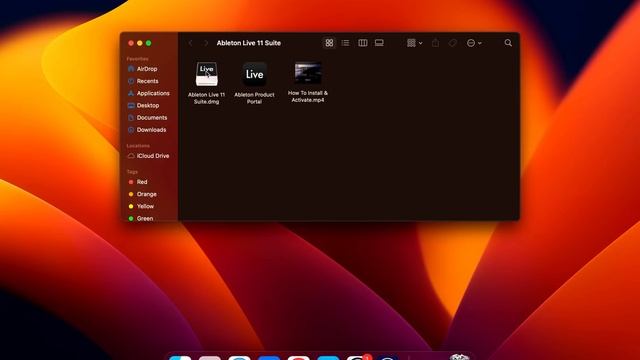The image size is (640, 360).
Task: Select the Orange tag in sidebar
Action: pos(146,194)
